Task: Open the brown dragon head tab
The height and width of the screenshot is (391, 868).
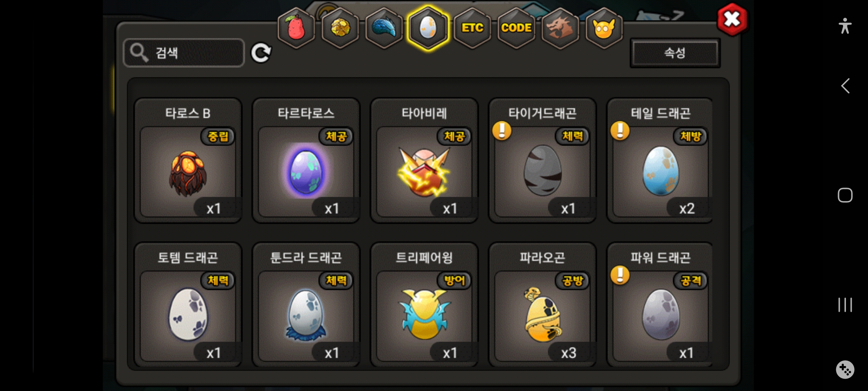Action: (560, 28)
